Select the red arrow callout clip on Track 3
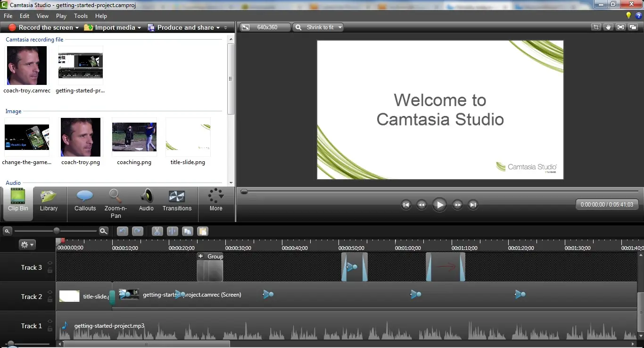 pos(446,267)
